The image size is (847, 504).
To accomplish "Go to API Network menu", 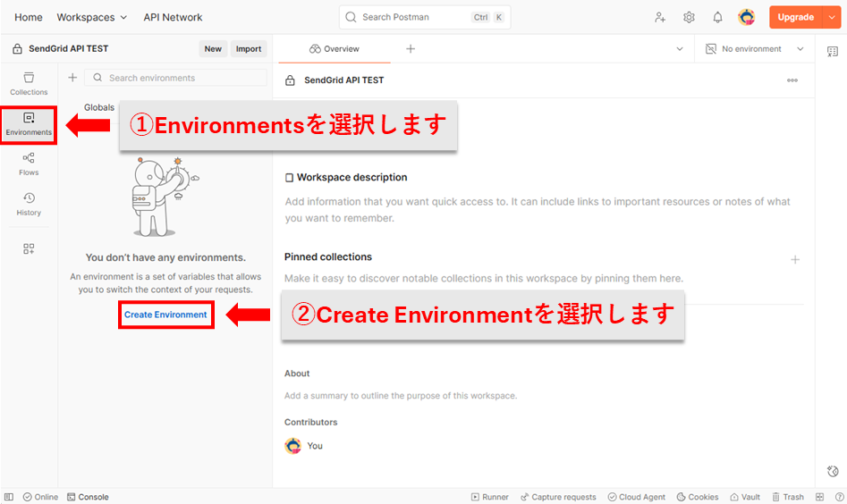I will [173, 17].
